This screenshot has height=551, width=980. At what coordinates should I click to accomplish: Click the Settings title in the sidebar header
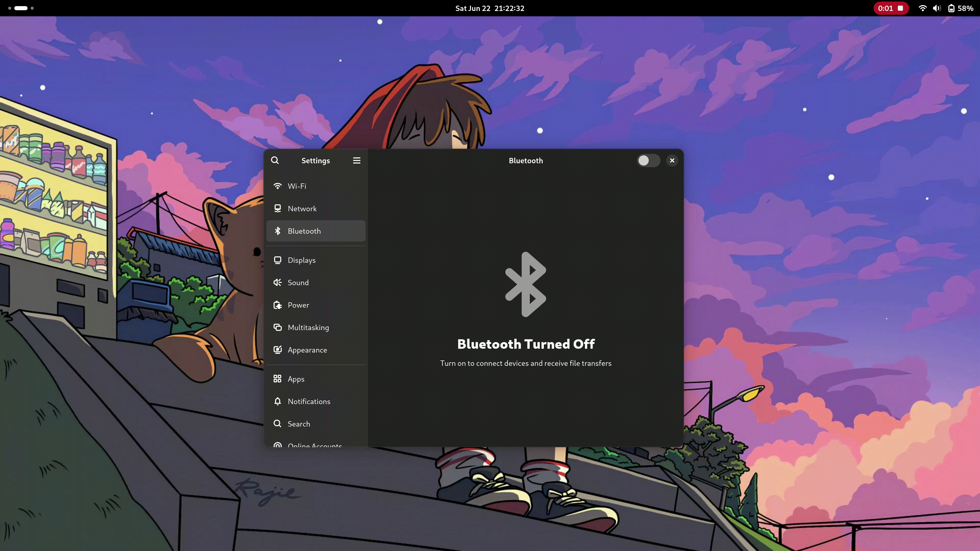coord(316,160)
